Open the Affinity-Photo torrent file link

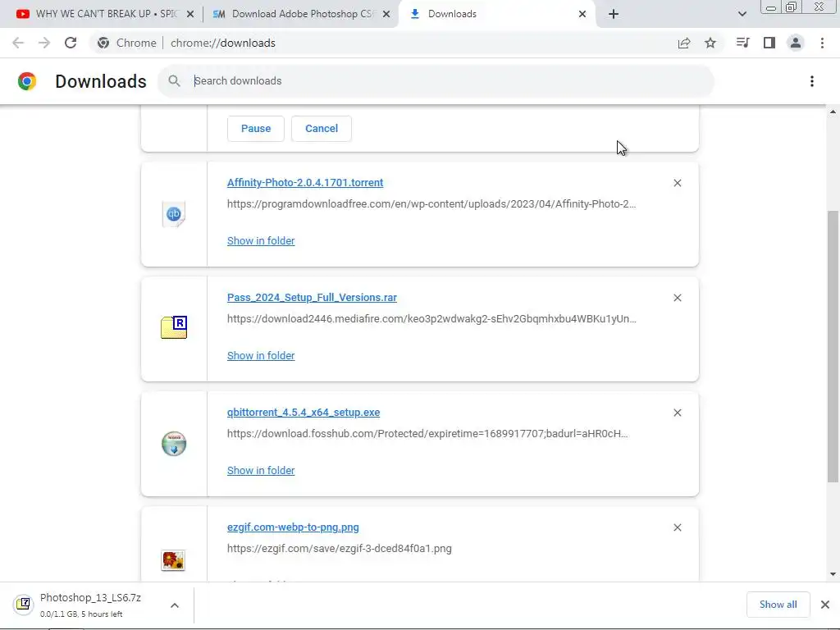pos(305,183)
